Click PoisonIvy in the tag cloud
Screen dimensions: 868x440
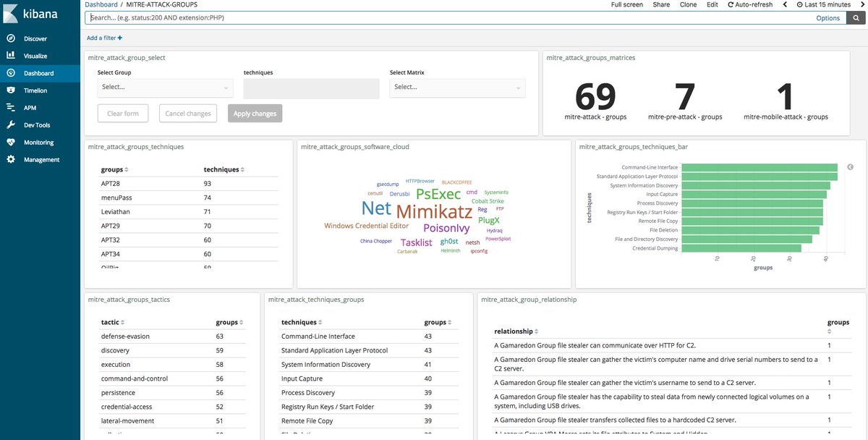446,227
